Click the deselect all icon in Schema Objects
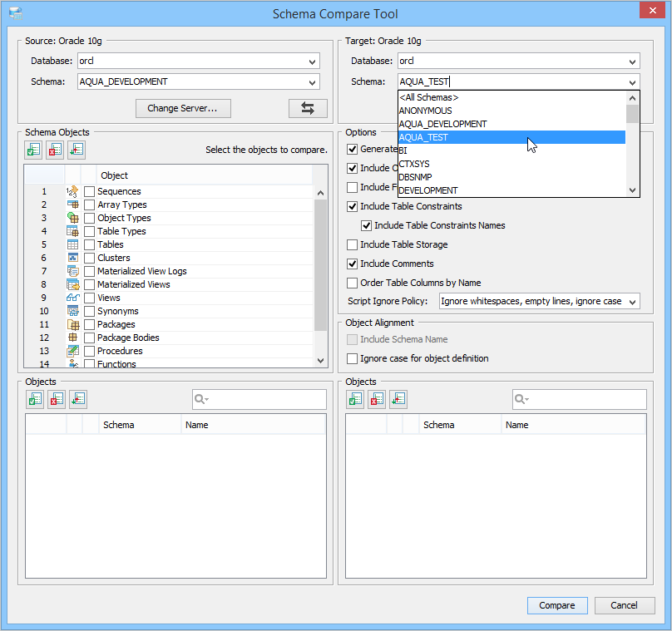 pyautogui.click(x=55, y=150)
